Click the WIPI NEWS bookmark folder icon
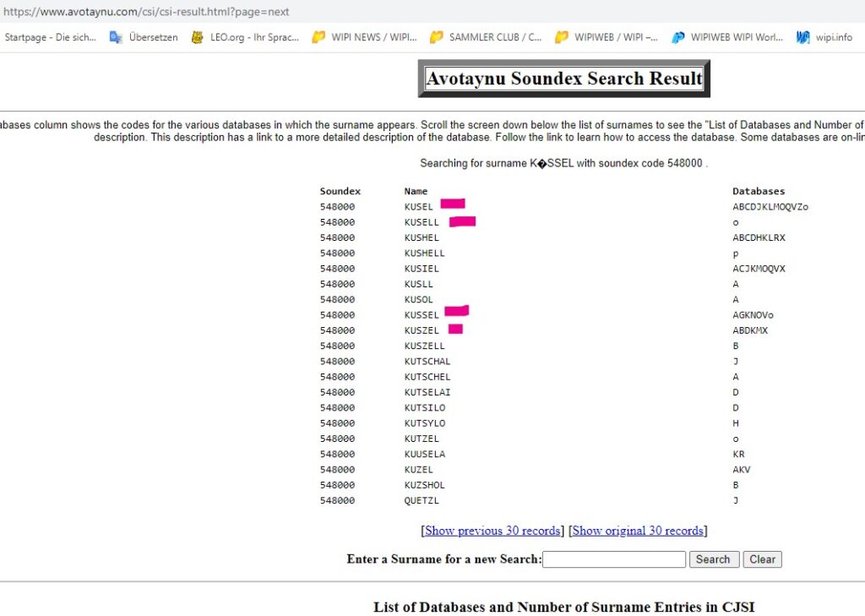Screen dimensions: 865x616 tap(318, 37)
